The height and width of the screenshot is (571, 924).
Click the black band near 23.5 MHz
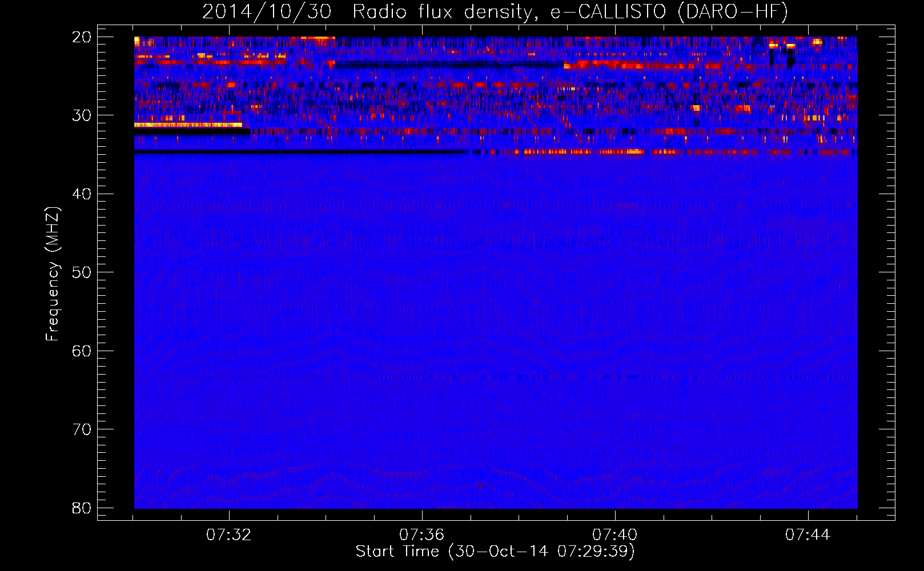(x=449, y=65)
